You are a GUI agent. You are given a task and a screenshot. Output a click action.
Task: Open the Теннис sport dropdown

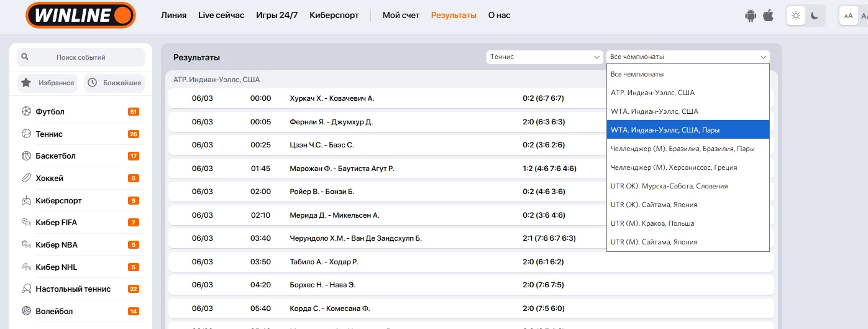pyautogui.click(x=544, y=57)
